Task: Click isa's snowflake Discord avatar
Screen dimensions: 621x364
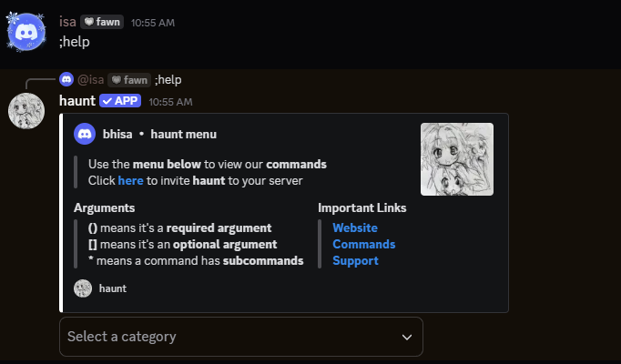Action: [26, 32]
